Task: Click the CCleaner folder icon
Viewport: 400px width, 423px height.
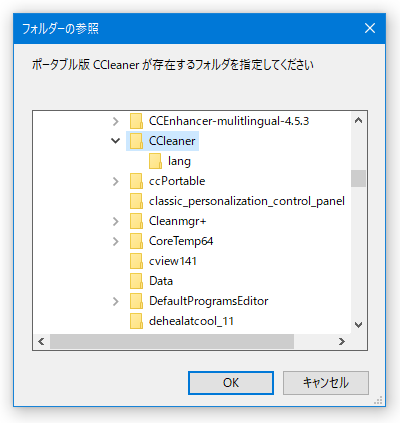Action: [x=136, y=141]
